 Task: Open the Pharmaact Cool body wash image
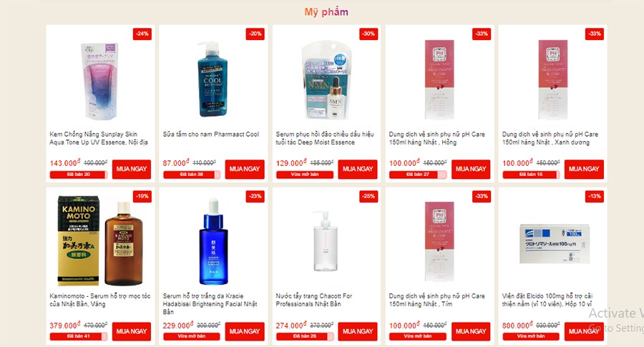(x=213, y=79)
